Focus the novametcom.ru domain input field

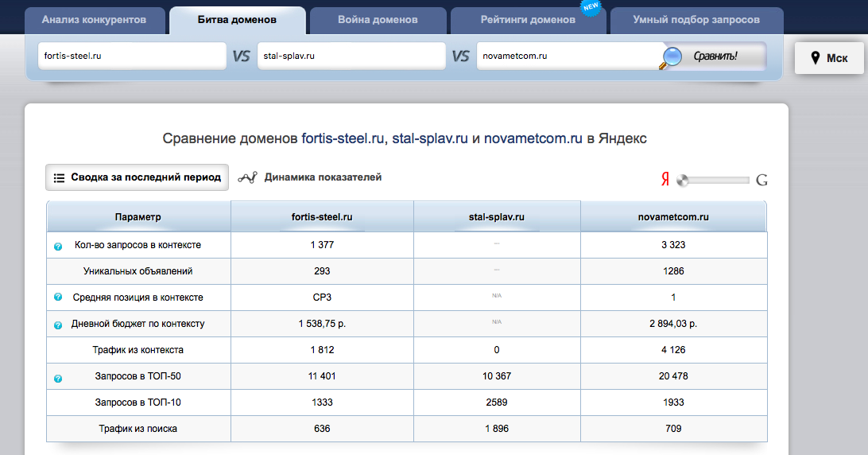click(570, 56)
